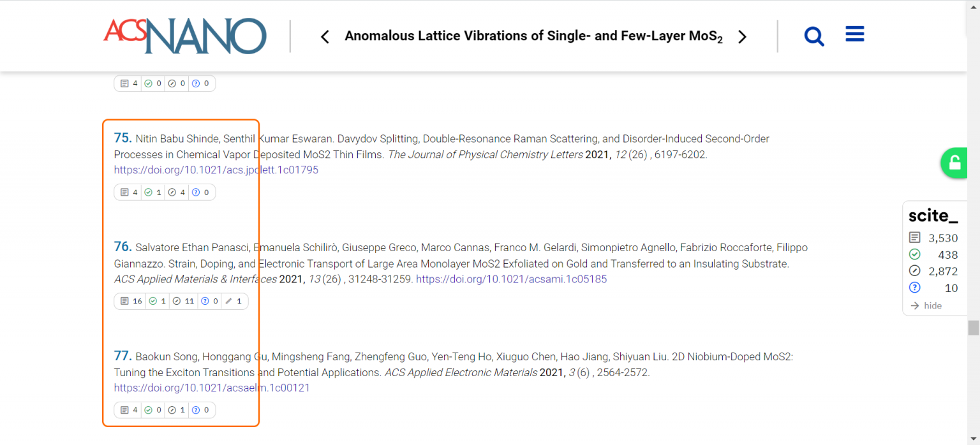Click the green open-access lock icon
980x445 pixels.
coord(954,163)
